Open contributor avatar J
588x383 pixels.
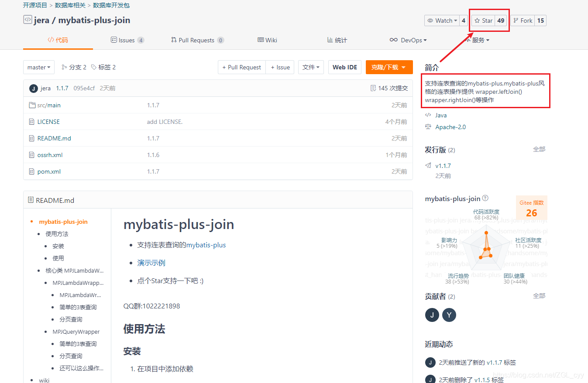pos(432,315)
